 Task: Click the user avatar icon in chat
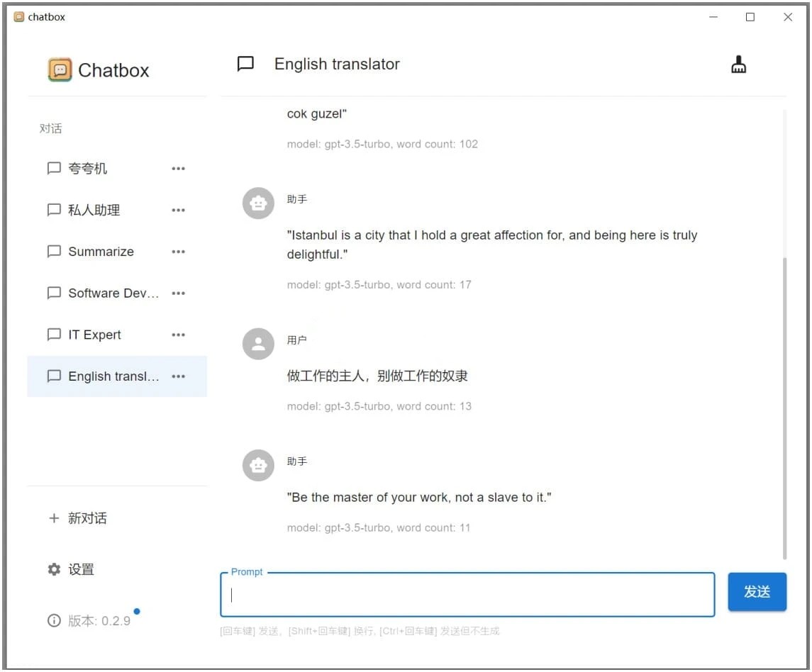click(x=258, y=345)
